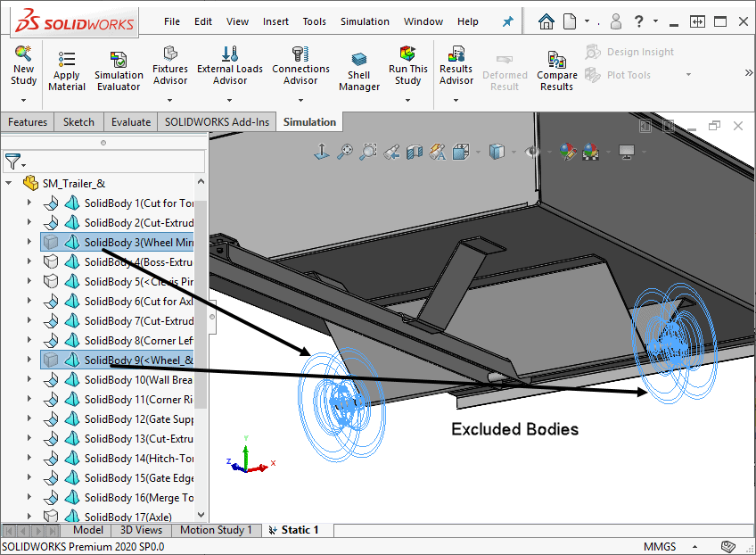Click the user login icon

pyautogui.click(x=616, y=21)
